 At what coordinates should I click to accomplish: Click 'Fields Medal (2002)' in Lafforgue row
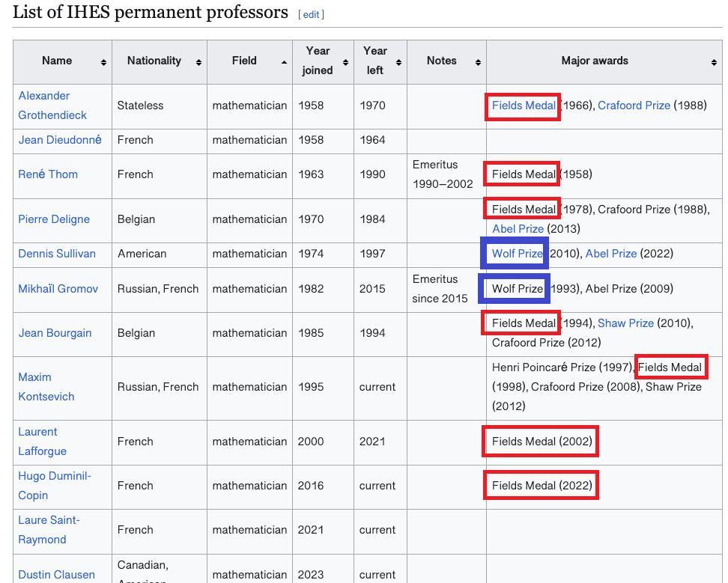[542, 442]
